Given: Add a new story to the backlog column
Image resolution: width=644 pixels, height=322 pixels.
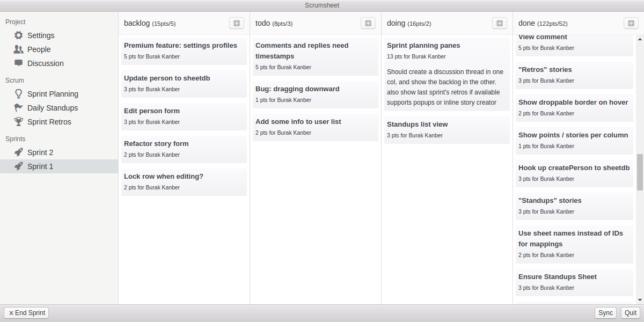Looking at the screenshot, I should point(236,23).
